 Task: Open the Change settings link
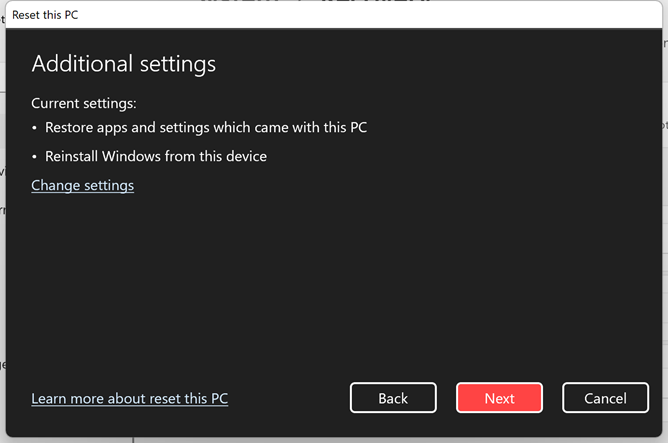point(83,185)
